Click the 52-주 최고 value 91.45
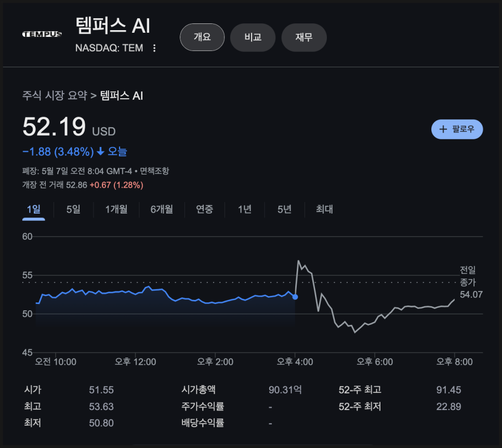502x448 pixels. [x=448, y=390]
